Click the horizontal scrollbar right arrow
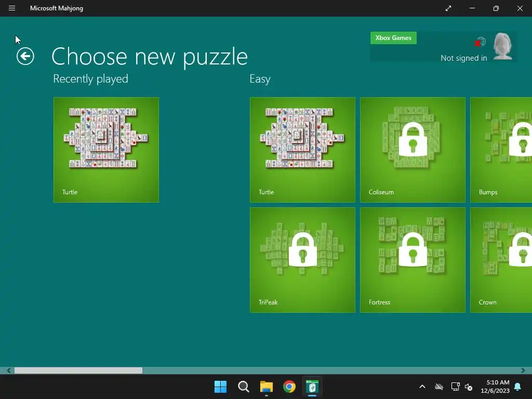This screenshot has width=532, height=399. [523, 370]
